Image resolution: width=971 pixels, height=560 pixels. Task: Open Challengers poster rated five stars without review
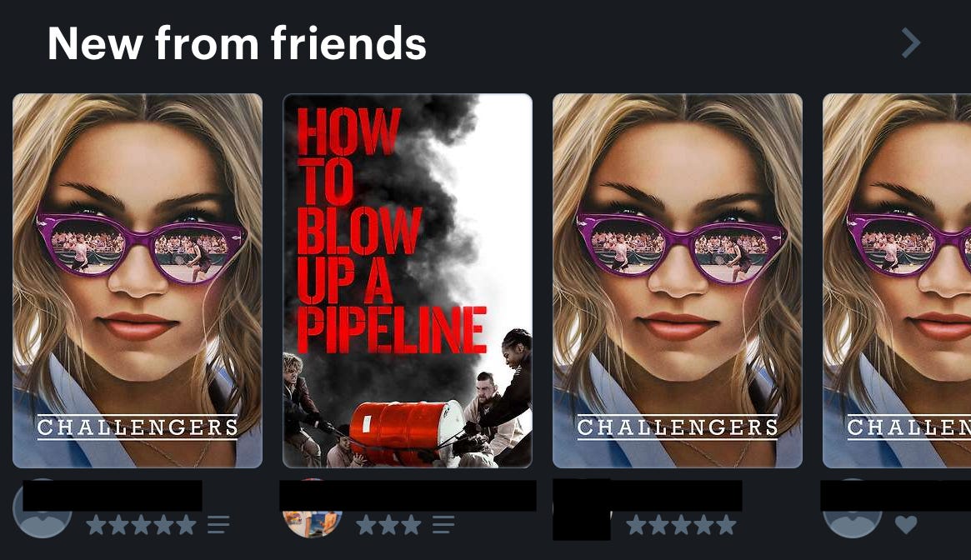coord(678,281)
